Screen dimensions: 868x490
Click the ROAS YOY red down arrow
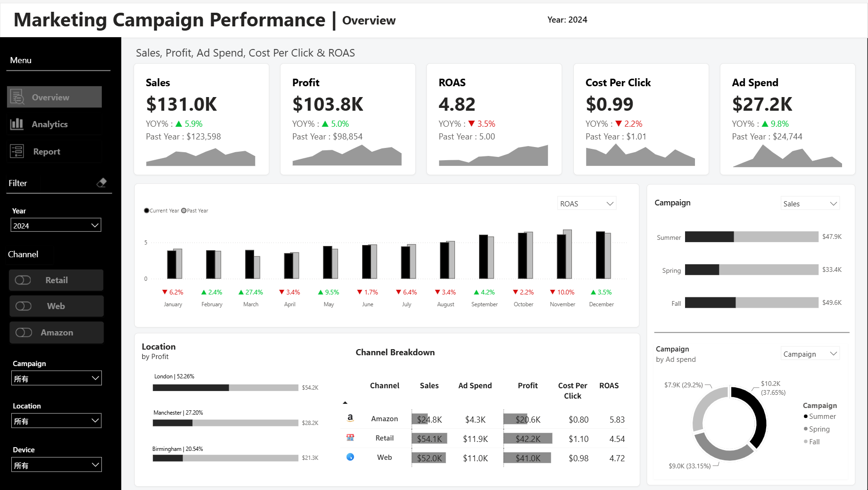pyautogui.click(x=471, y=124)
